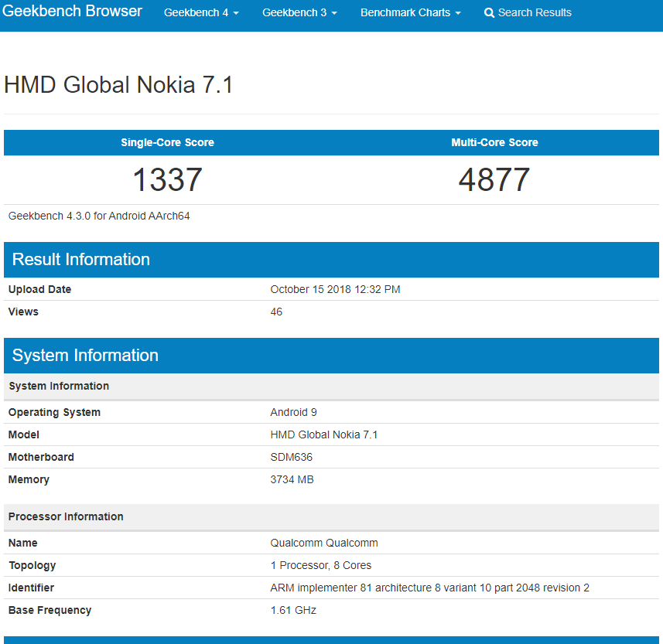
Task: Select the ARM implementer 81 identifier value
Action: click(x=429, y=588)
